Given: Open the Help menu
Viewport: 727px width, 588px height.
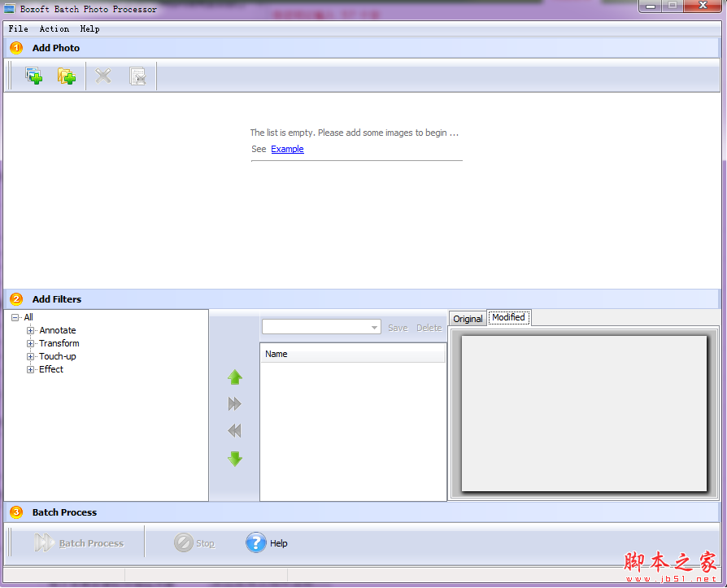Looking at the screenshot, I should point(90,28).
